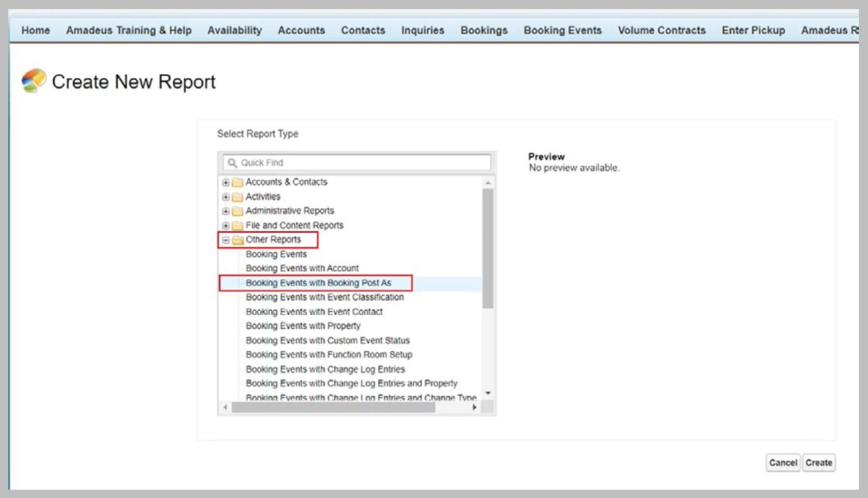Open the Enter Pickup tab
868x498 pixels.
pos(753,30)
